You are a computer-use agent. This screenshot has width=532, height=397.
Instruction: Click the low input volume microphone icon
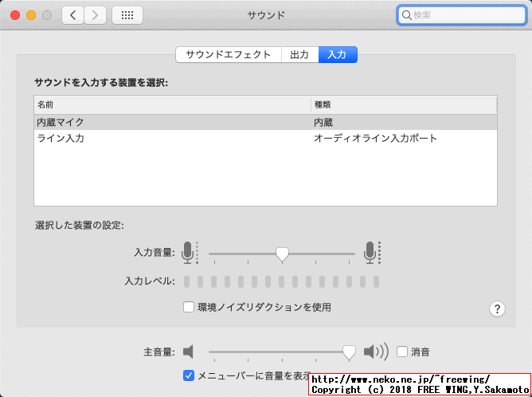190,253
